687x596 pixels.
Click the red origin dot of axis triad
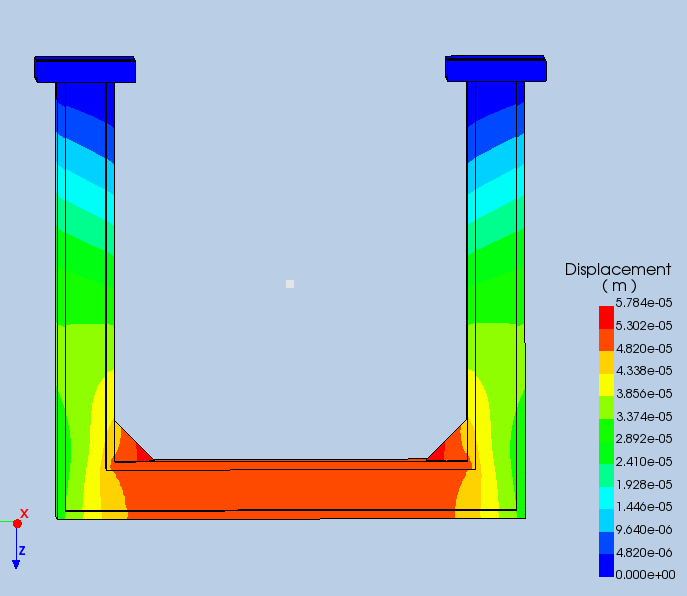coord(17,524)
